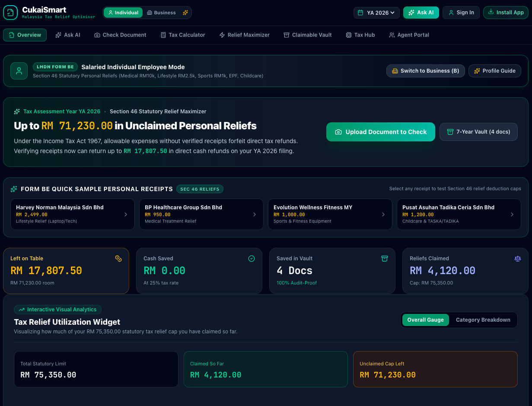The height and width of the screenshot is (406, 532).
Task: Open the Ask AI navigation tab
Action: pos(68,35)
